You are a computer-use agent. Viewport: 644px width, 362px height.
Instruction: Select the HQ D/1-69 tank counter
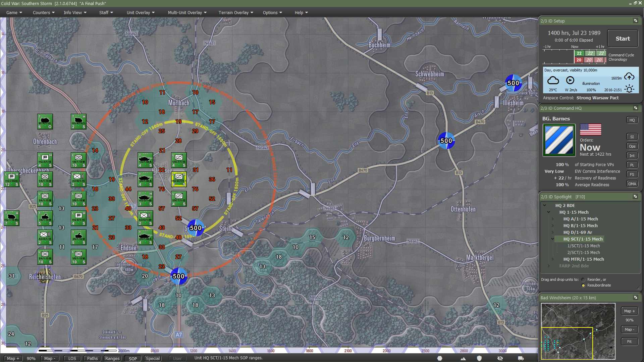point(145,199)
